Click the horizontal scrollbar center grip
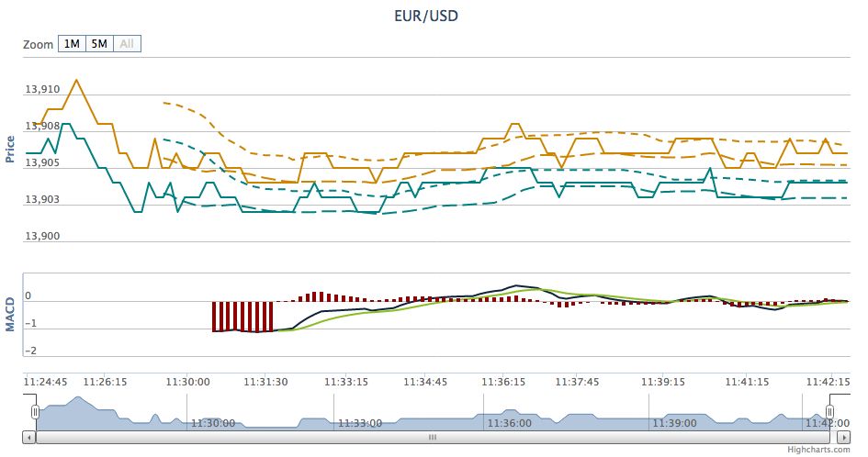The width and height of the screenshot is (868, 457). pos(433,437)
